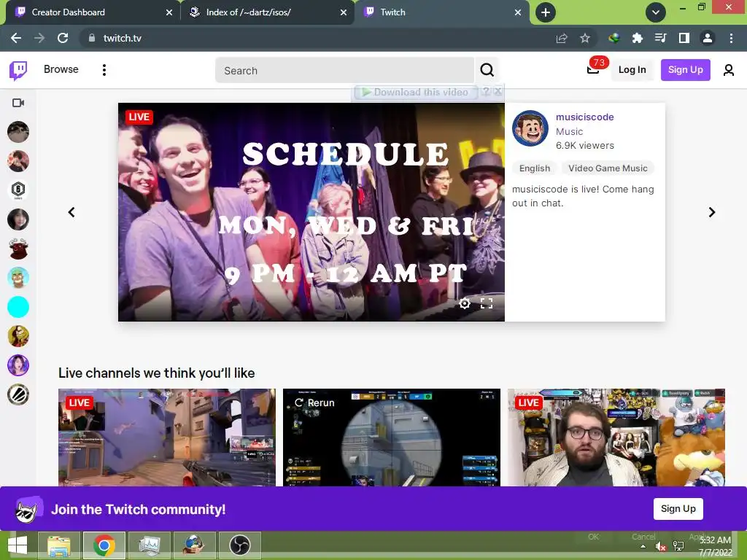The height and width of the screenshot is (560, 747).
Task: Toggle fullscreen on the featured stream
Action: coord(487,303)
